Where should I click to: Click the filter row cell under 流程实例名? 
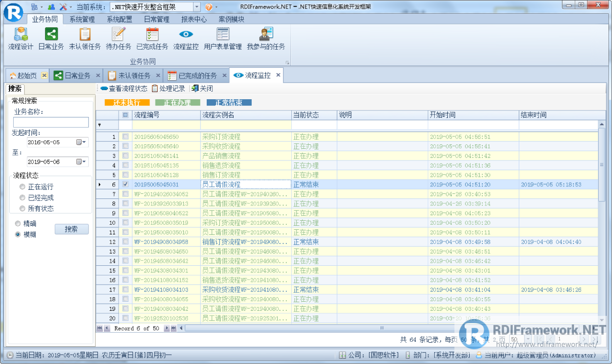[x=246, y=125]
